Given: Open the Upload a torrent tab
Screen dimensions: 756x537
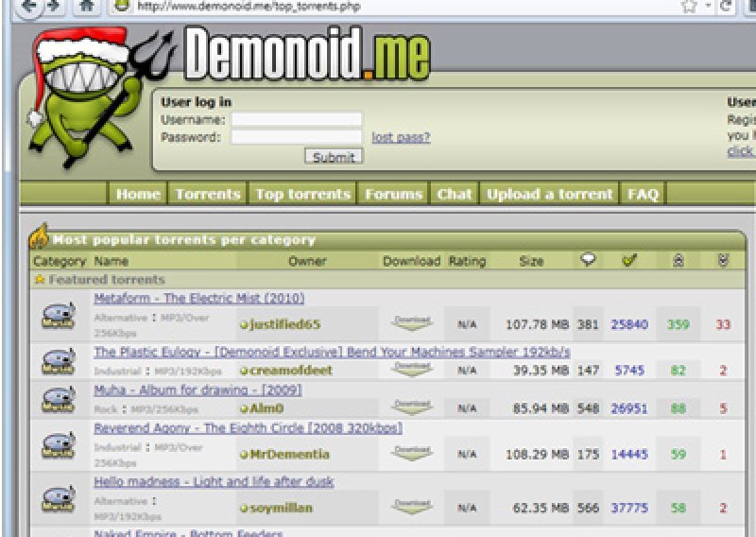Looking at the screenshot, I should point(549,194).
